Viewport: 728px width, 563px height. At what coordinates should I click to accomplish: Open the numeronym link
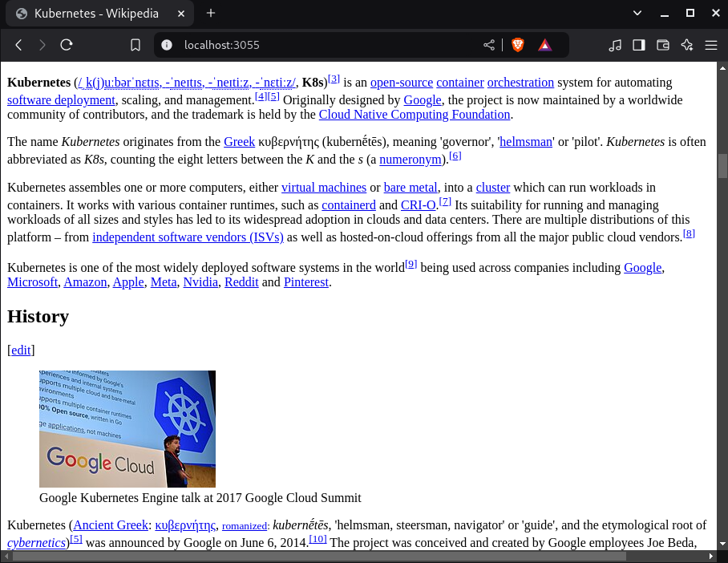tap(411, 160)
